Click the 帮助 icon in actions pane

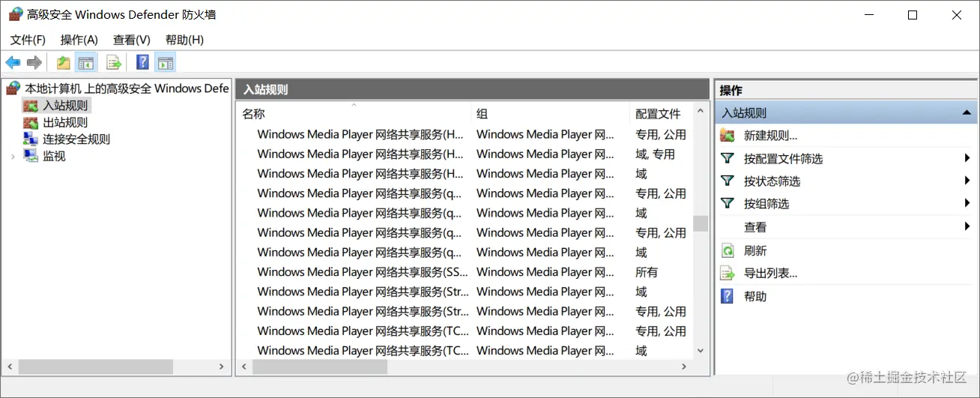(728, 296)
